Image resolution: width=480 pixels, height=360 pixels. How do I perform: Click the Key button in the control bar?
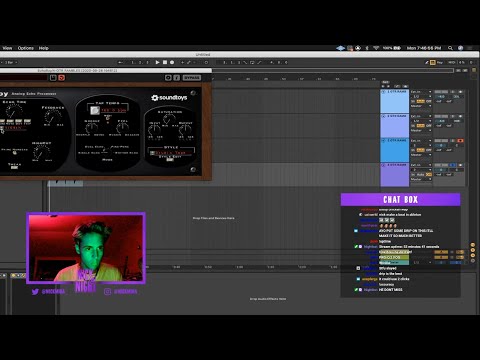point(440,62)
